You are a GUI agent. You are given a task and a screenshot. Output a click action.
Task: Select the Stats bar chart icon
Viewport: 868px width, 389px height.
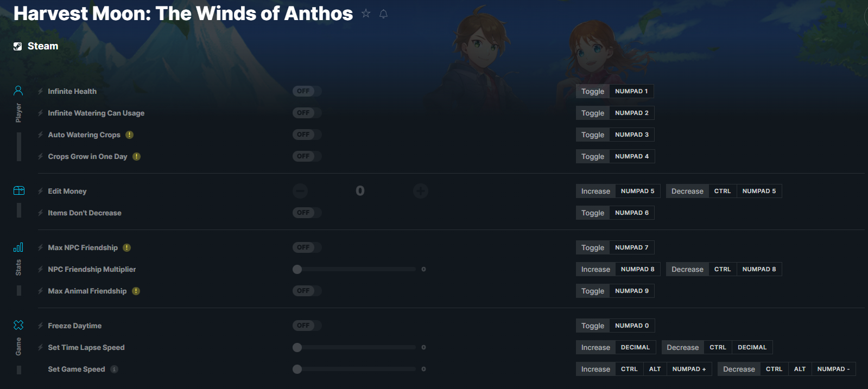point(18,247)
